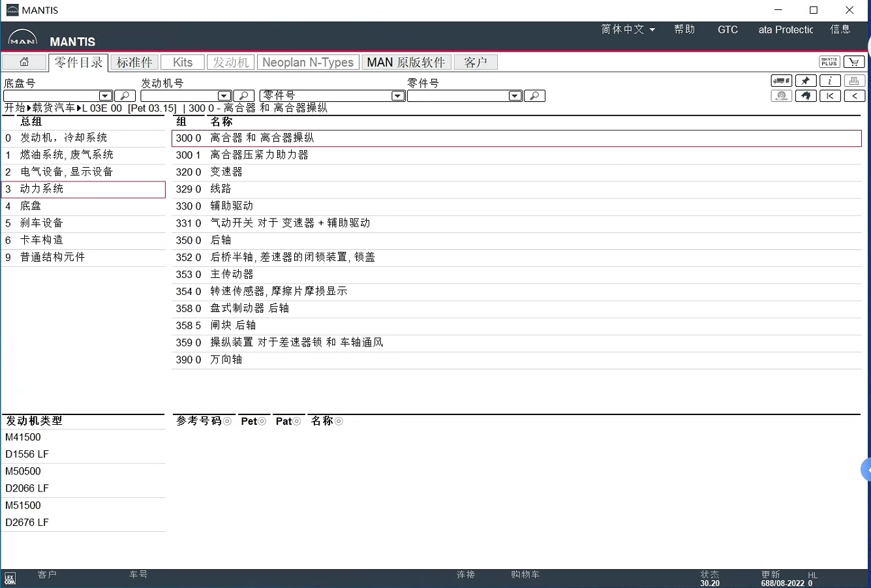Open the 底盘号 dropdown arrow

point(105,96)
